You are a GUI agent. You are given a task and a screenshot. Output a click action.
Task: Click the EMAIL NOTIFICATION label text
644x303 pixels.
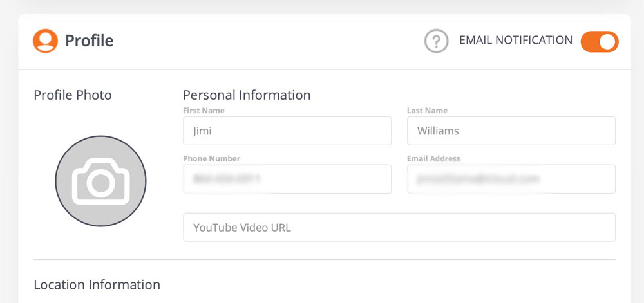tap(515, 41)
